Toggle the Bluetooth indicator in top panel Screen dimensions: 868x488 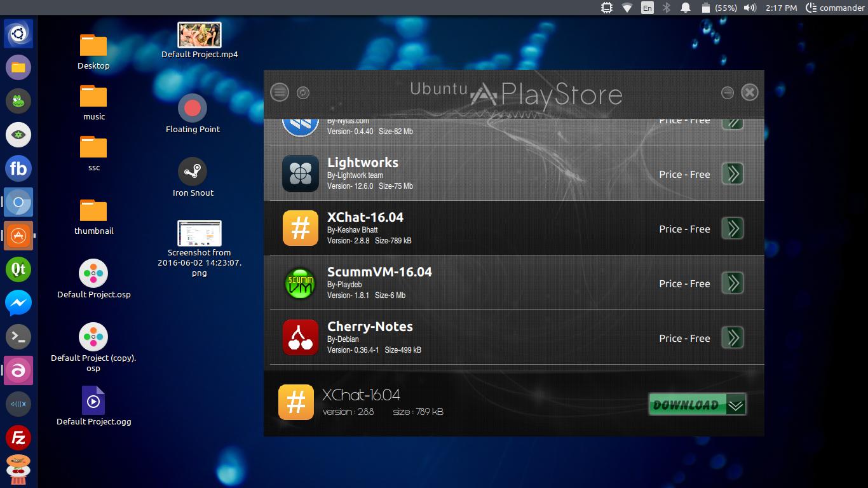pos(667,8)
